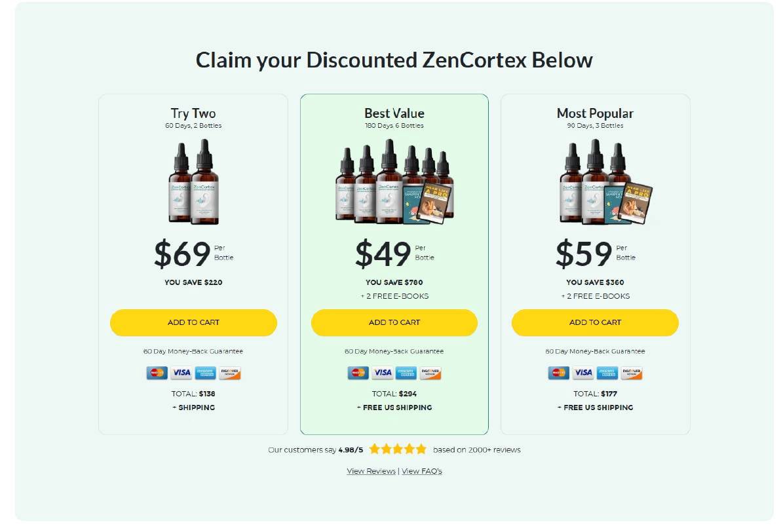781x532 pixels.
Task: Click ADD TO CART for the Most Popular plan
Action: [594, 322]
